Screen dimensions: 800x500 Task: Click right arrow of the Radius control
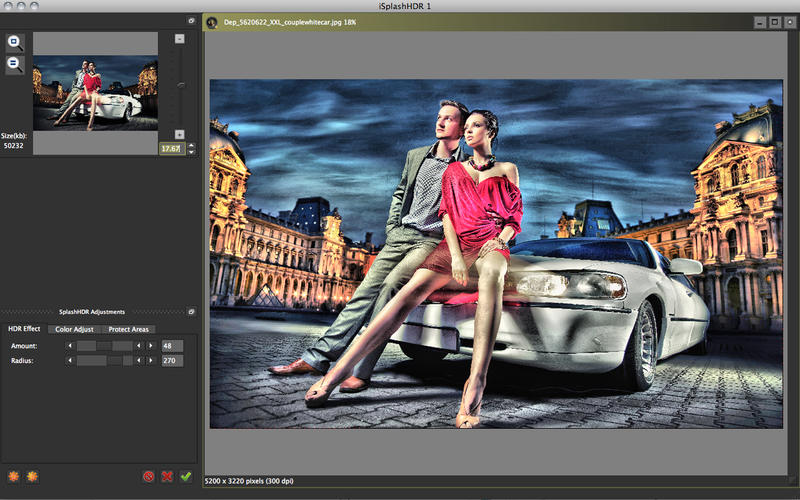coord(151,361)
